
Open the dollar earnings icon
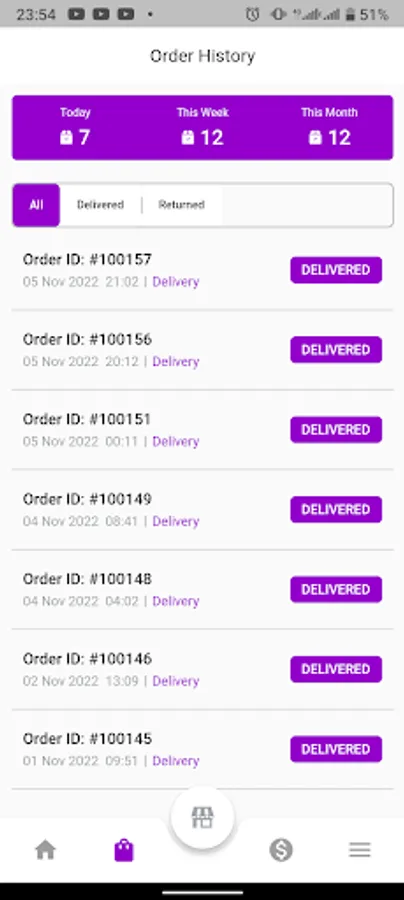(x=281, y=849)
